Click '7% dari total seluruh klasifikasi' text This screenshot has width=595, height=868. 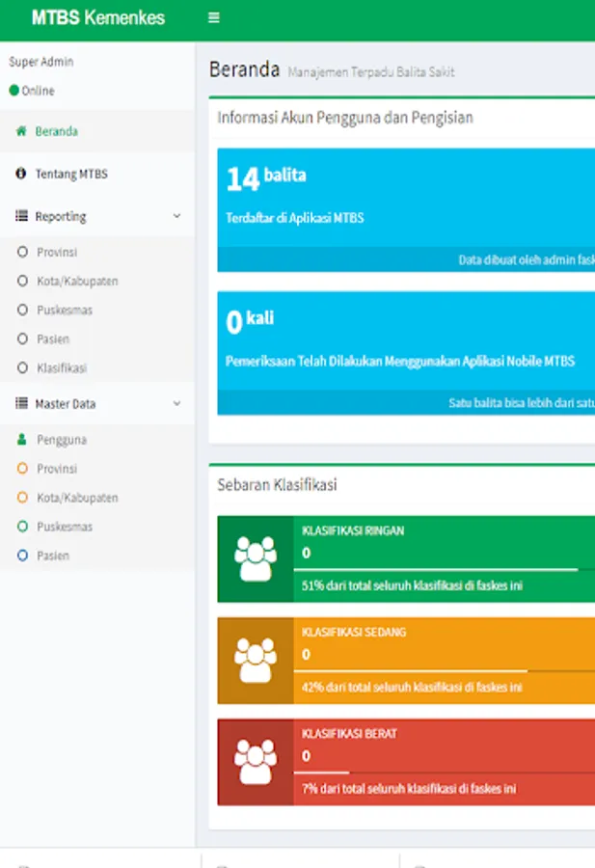pyautogui.click(x=409, y=789)
